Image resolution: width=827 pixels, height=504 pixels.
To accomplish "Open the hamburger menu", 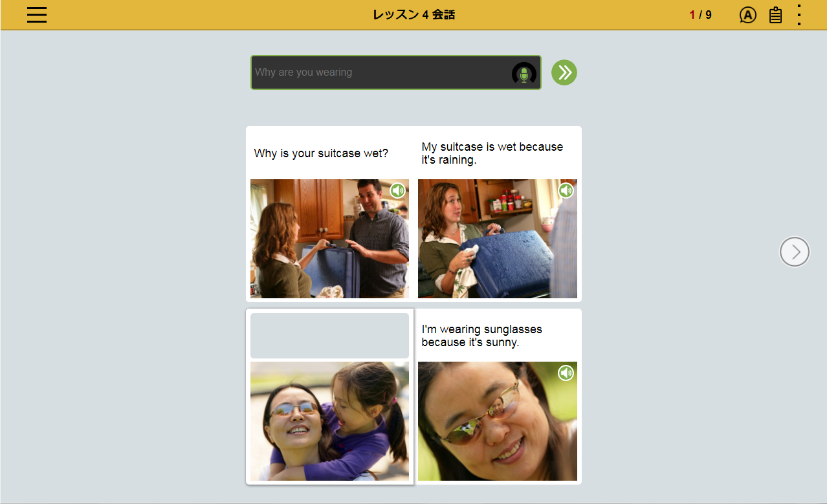I will point(37,15).
